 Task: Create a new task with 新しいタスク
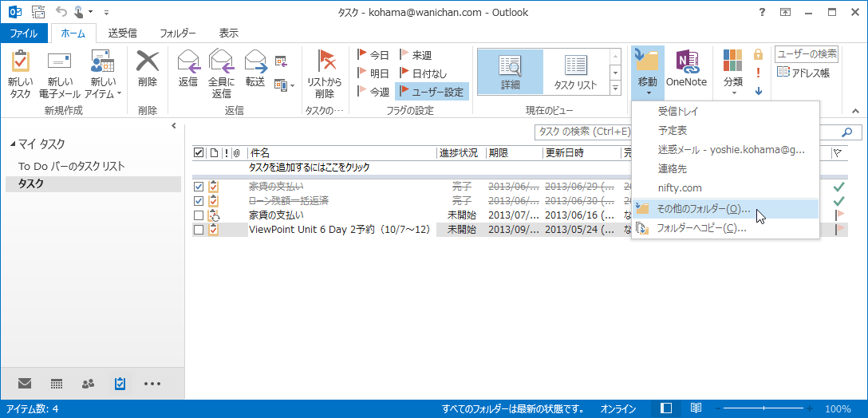tap(21, 73)
